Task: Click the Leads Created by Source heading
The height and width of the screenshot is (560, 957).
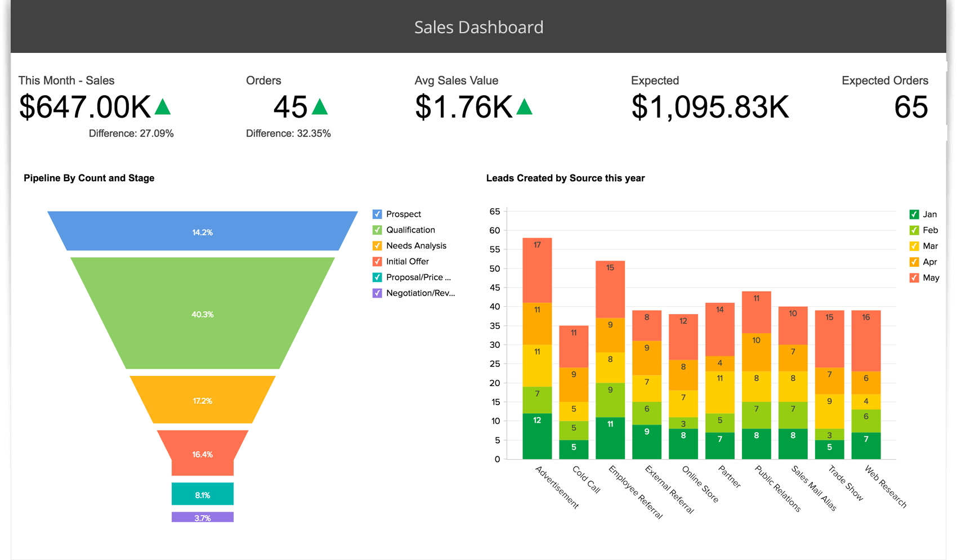Action: (x=566, y=178)
